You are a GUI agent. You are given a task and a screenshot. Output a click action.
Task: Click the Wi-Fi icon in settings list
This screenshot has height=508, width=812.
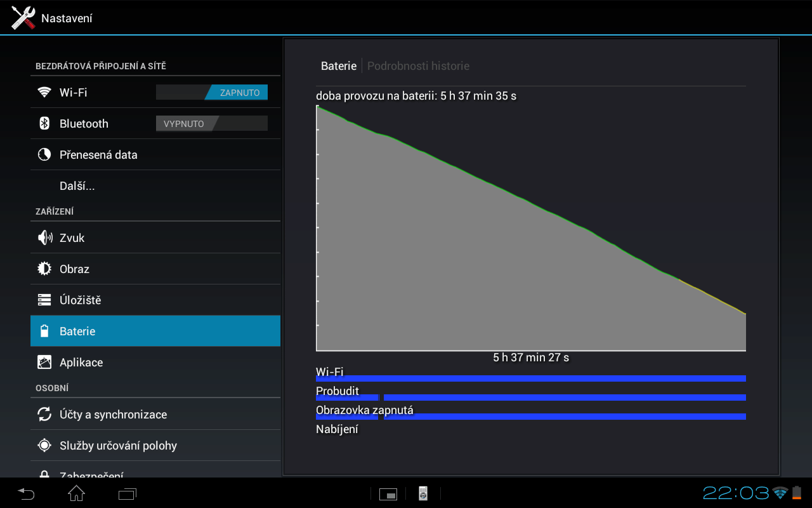click(x=44, y=93)
